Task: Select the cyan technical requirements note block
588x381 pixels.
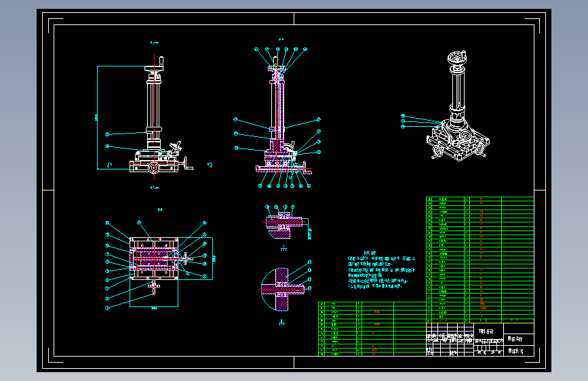Action: coord(381,270)
